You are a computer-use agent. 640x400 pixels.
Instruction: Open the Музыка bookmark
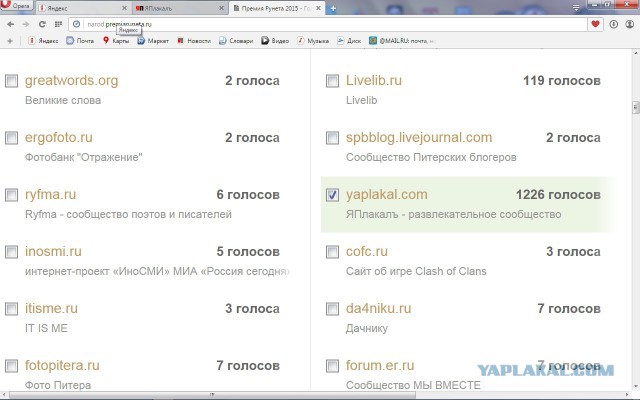click(313, 41)
